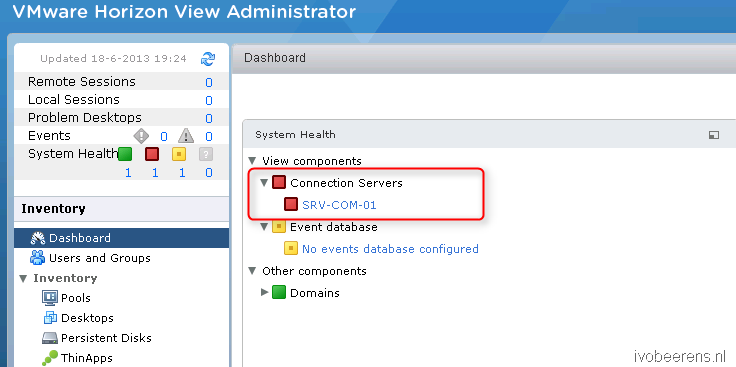The image size is (736, 367).
Task: Click the Domains label
Action: 314,293
